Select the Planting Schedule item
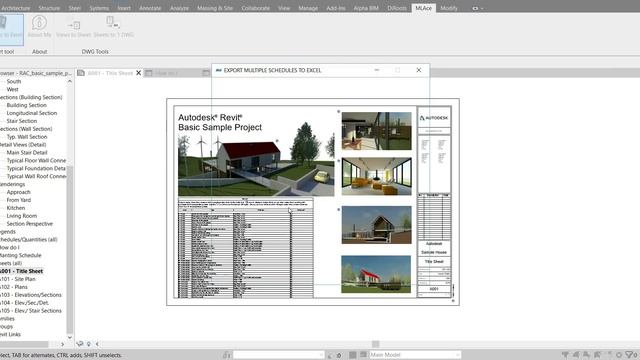The width and height of the screenshot is (640, 360). pos(20,256)
